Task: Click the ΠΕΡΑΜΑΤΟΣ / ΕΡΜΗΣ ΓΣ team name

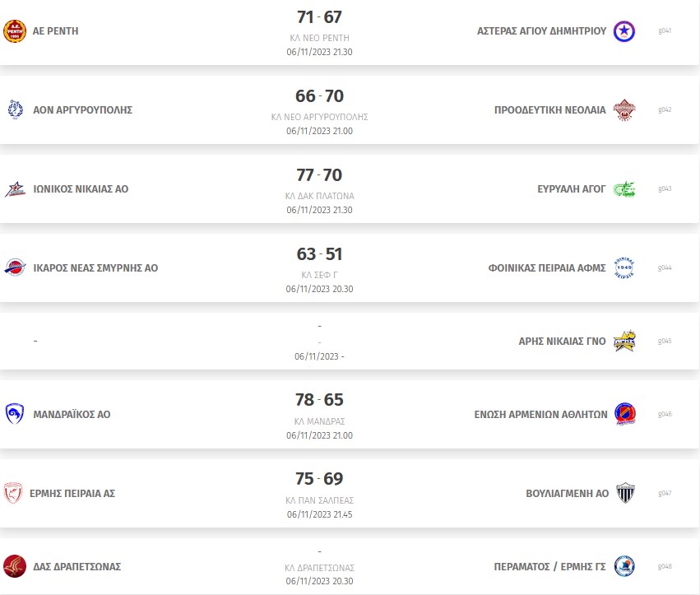Action: pos(549,566)
